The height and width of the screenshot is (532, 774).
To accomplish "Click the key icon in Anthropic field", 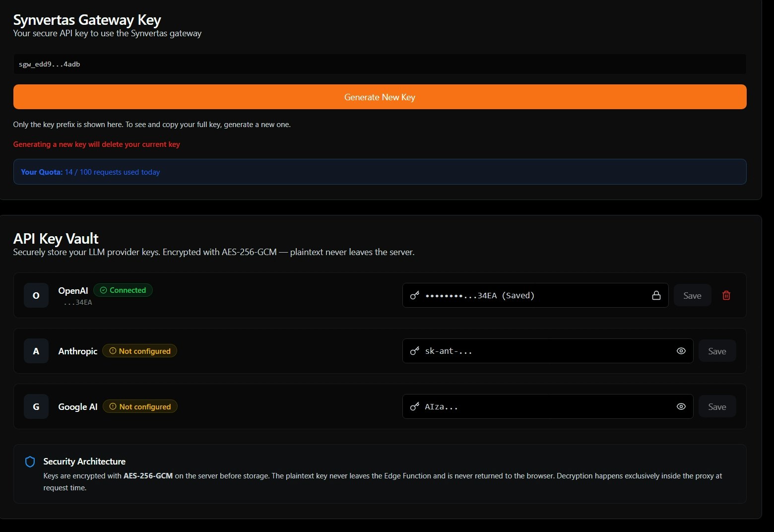I will tap(415, 351).
